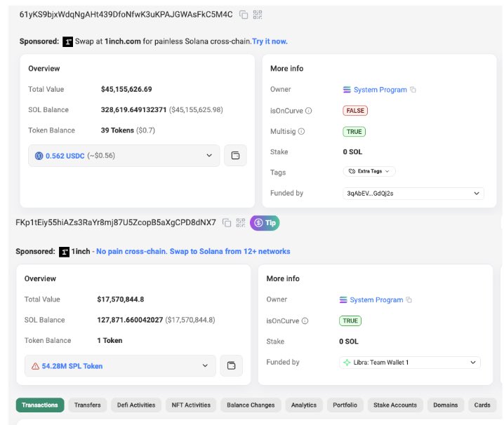Open wallet portfolio icon beside SPL Token dropdown
This screenshot has width=504, height=425.
click(x=232, y=365)
